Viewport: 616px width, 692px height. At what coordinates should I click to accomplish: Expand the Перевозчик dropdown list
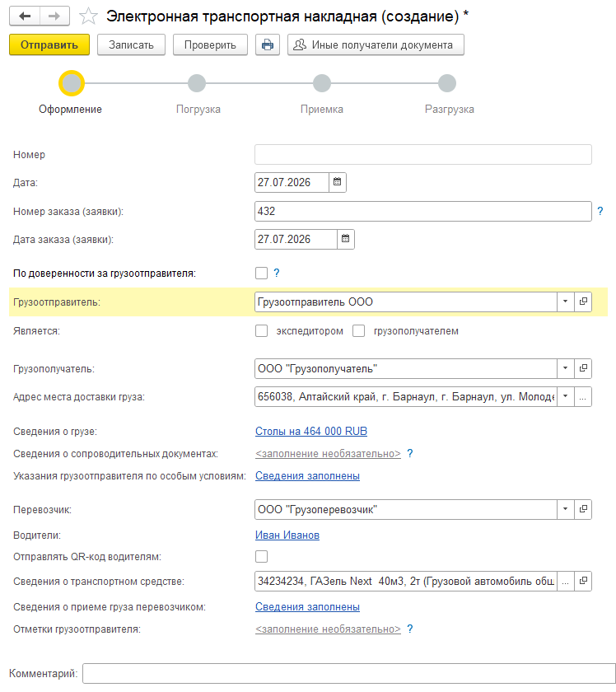pos(565,509)
